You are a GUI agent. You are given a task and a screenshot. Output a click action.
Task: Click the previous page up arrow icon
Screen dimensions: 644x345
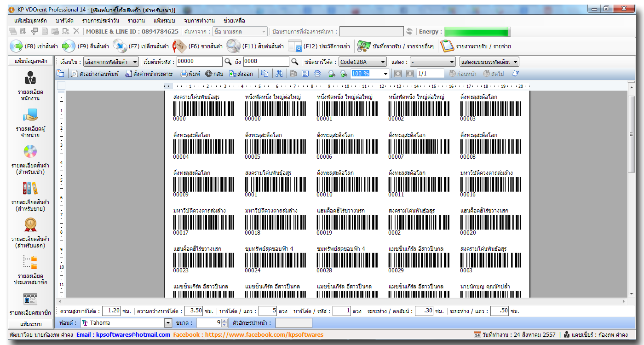pos(398,74)
